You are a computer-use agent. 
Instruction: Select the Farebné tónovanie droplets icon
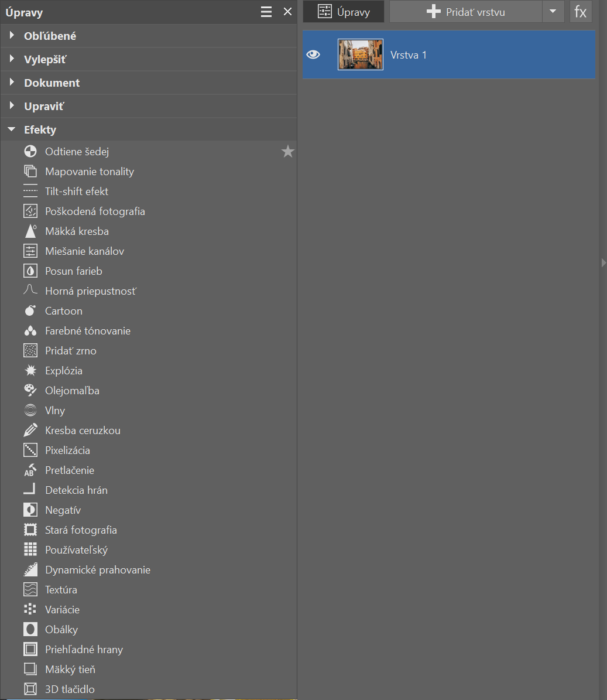(30, 331)
